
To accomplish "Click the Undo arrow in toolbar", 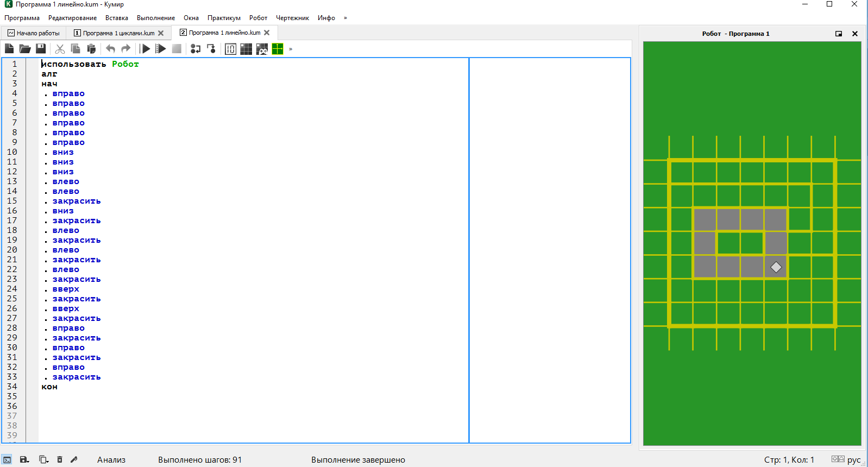I will (110, 49).
